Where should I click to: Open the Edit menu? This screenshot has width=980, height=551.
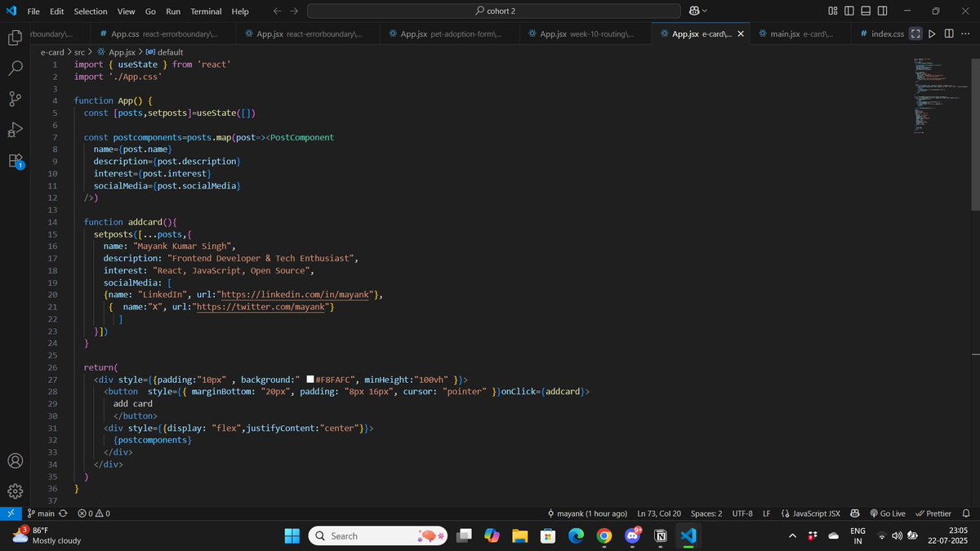click(56, 11)
